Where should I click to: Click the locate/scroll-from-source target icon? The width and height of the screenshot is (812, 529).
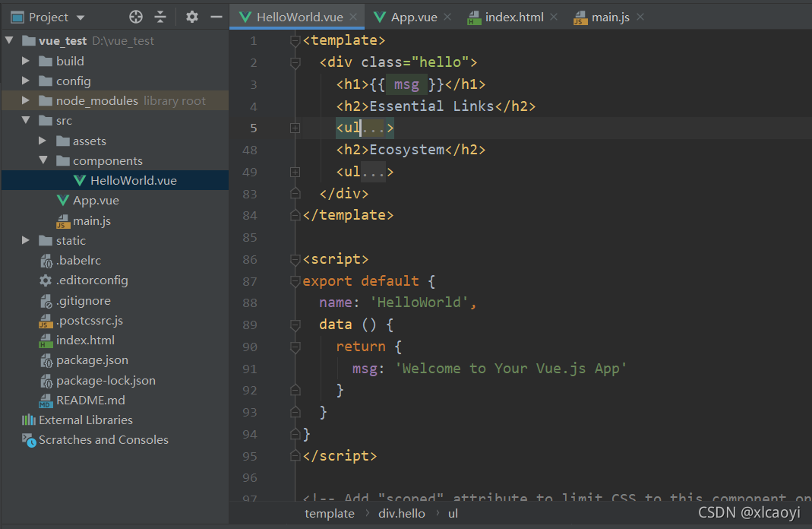click(136, 17)
